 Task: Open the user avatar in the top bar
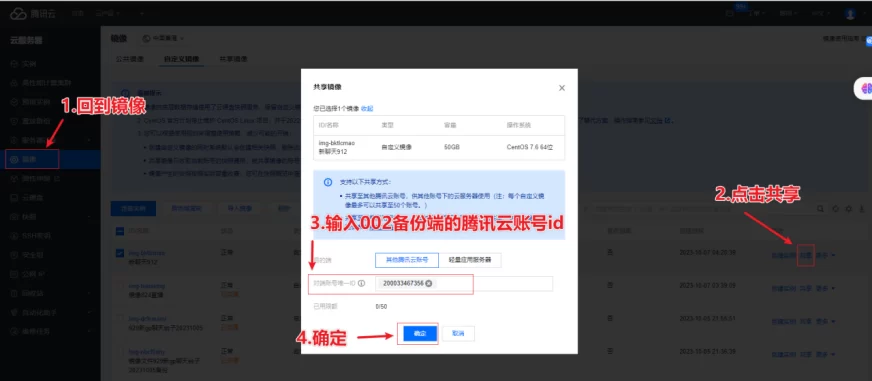click(850, 13)
